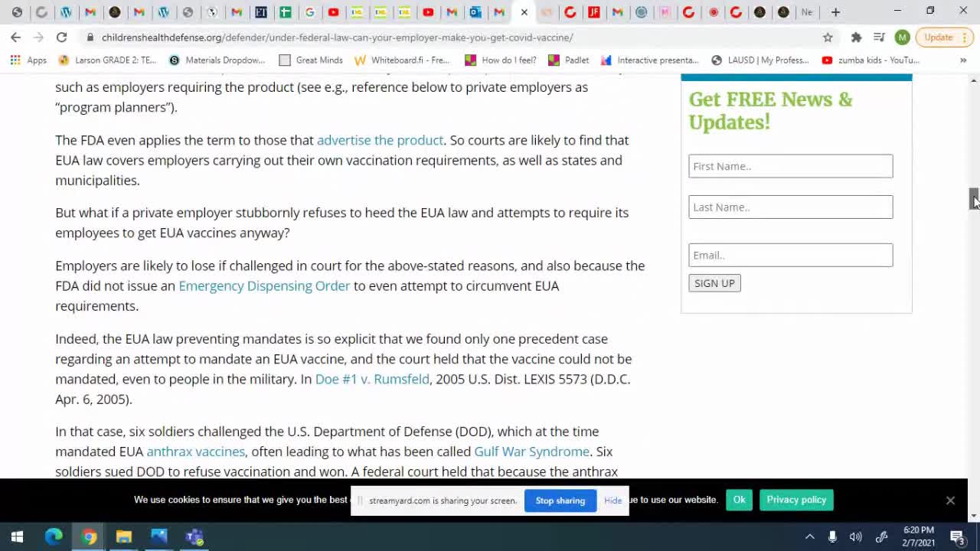Open File Explorer from the taskbar

[x=124, y=536]
